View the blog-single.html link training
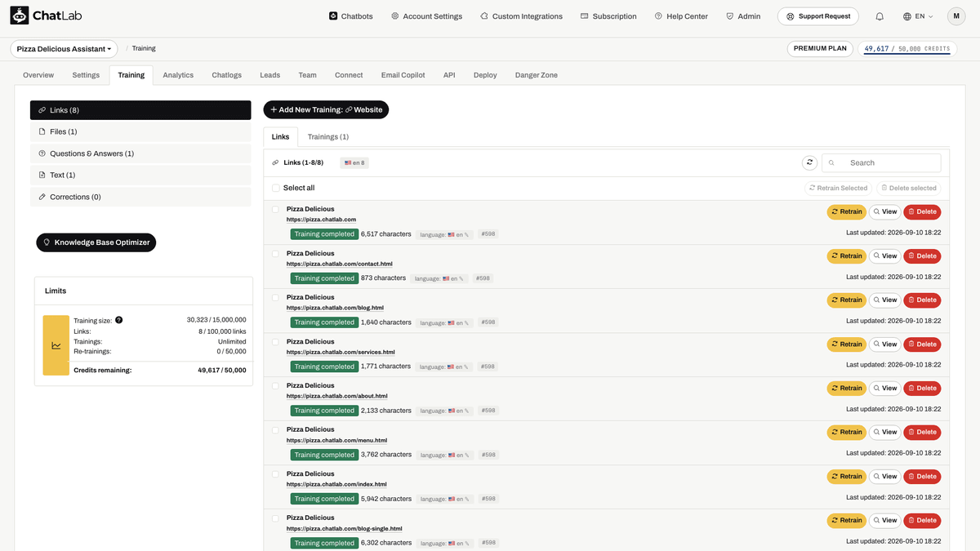This screenshot has width=980, height=551. coord(884,521)
